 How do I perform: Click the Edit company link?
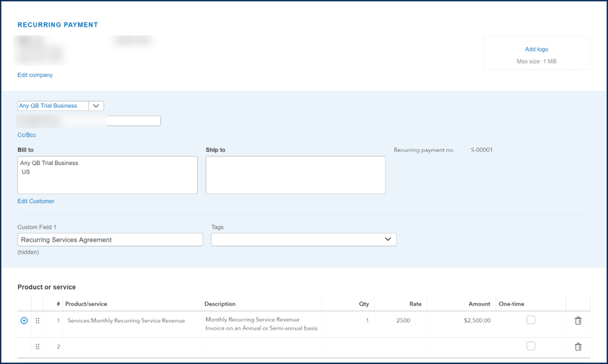pos(34,75)
